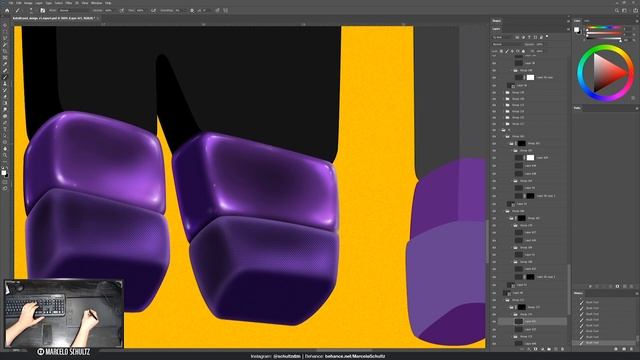Viewport: 640px width, 360px height.
Task: Select the Hand tool
Action: coord(5,149)
